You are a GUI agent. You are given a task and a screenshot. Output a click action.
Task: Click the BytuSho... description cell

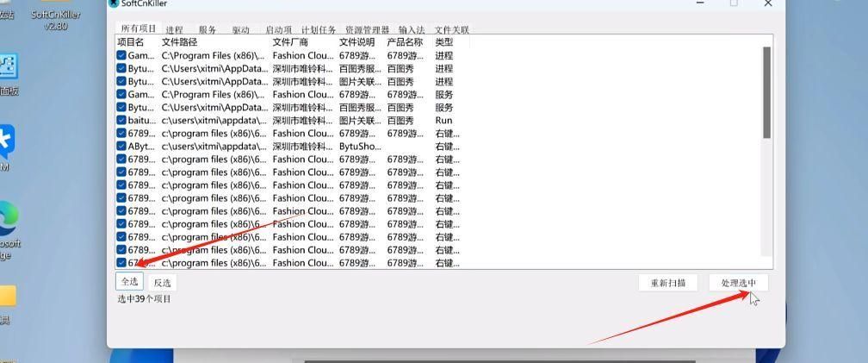coord(360,147)
